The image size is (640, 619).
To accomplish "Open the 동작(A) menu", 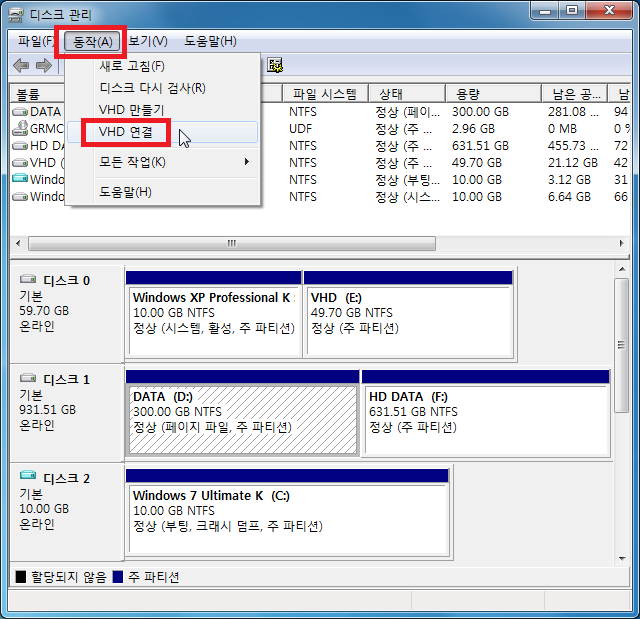I will pos(92,41).
